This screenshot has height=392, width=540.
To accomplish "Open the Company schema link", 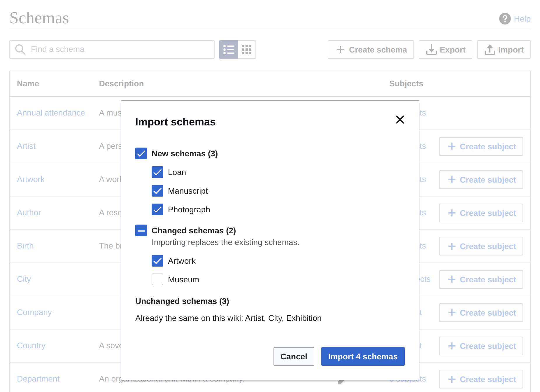I will (34, 312).
